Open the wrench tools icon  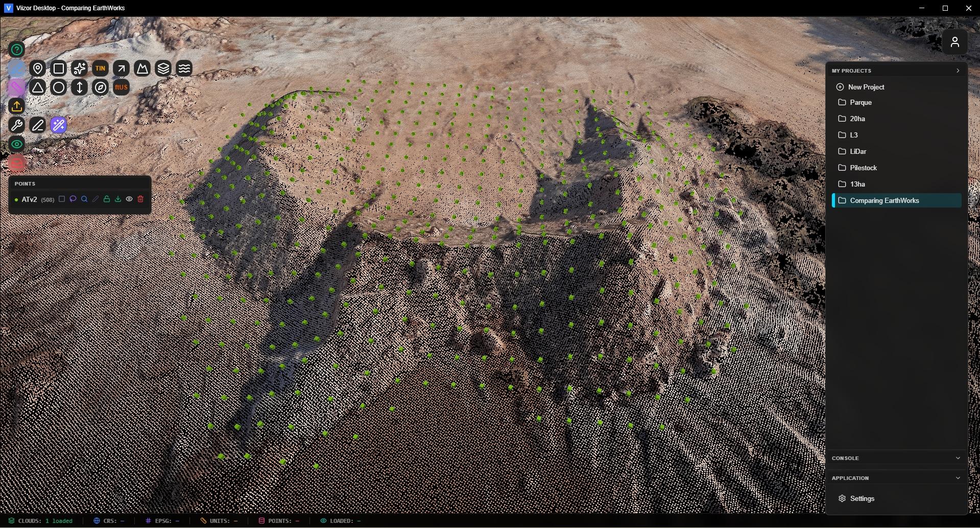pos(17,125)
